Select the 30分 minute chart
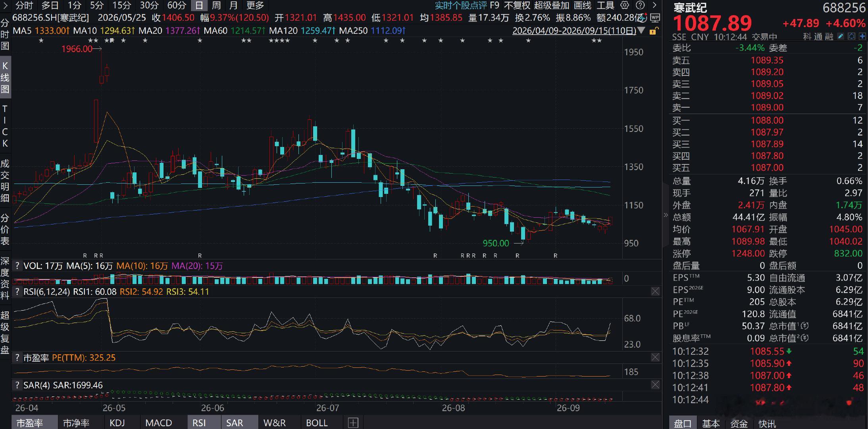 point(149,6)
